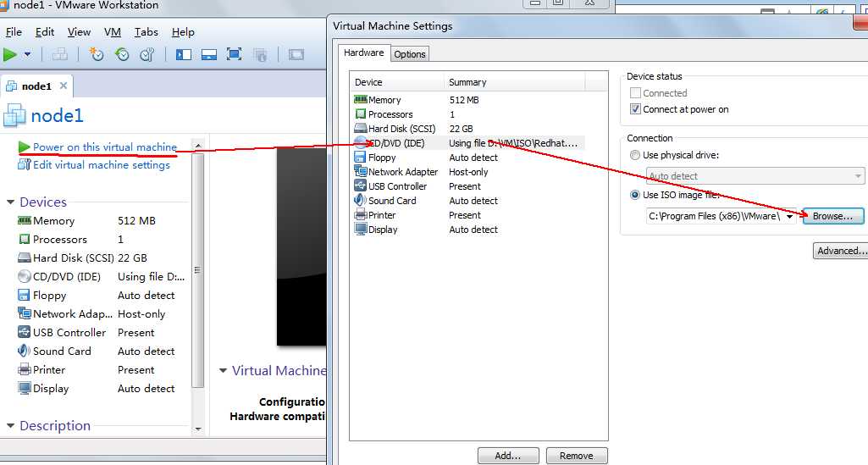The width and height of the screenshot is (868, 465).
Task: Click the Add... hardware button
Action: [508, 456]
